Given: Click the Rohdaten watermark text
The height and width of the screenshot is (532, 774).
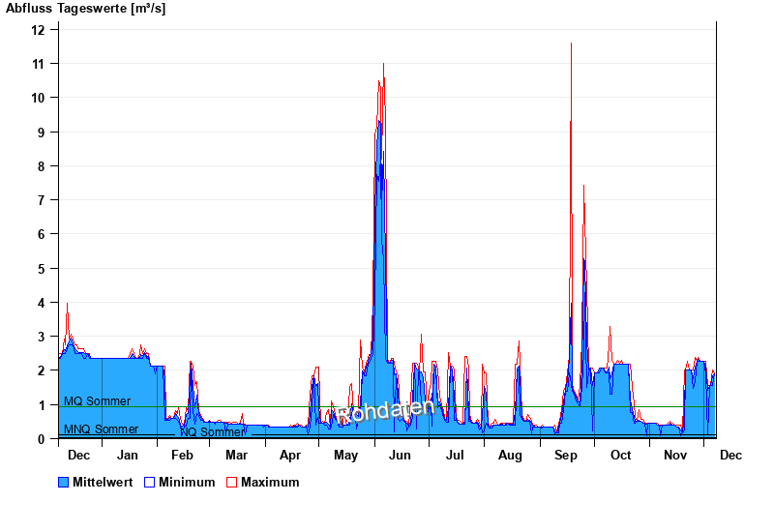Looking at the screenshot, I should [x=385, y=411].
